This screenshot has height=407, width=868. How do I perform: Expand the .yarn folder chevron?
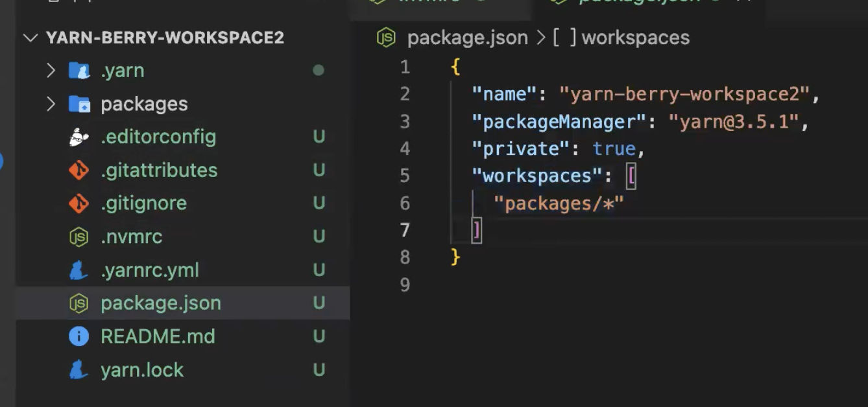[x=51, y=71]
